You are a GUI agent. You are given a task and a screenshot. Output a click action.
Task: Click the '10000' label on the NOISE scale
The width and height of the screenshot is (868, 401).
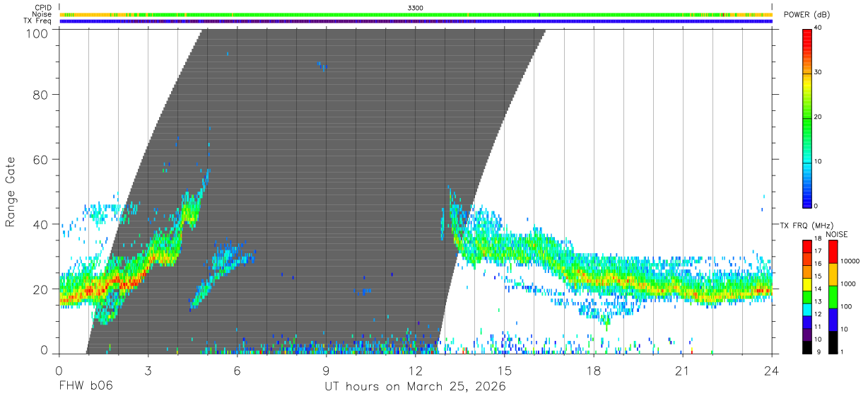[x=850, y=261]
